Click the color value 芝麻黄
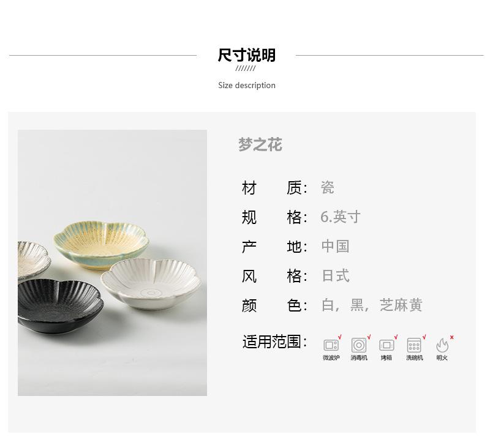Image resolution: width=490 pixels, height=448 pixels. [x=401, y=305]
